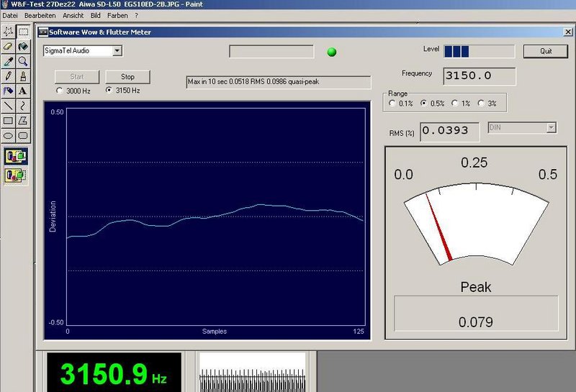Image resolution: width=576 pixels, height=392 pixels.
Task: Open the Bild menu
Action: click(96, 15)
